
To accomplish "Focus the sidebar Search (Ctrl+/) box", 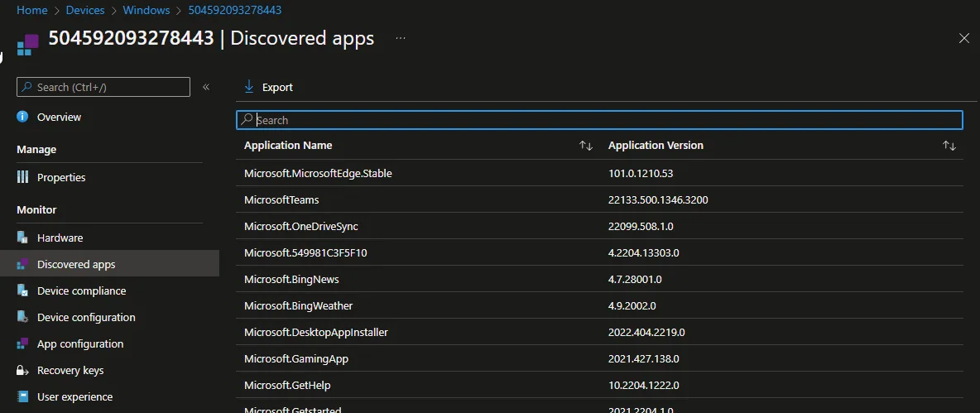I will coord(103,87).
